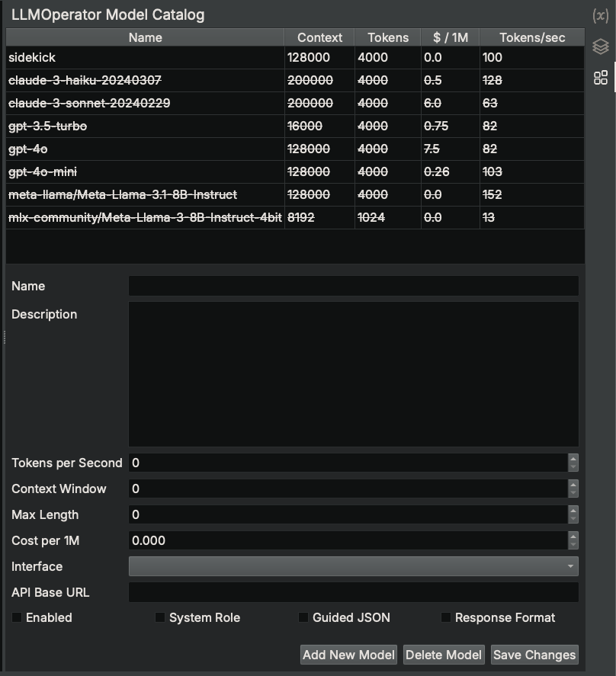Toggle the Enabled checkbox

pyautogui.click(x=17, y=617)
